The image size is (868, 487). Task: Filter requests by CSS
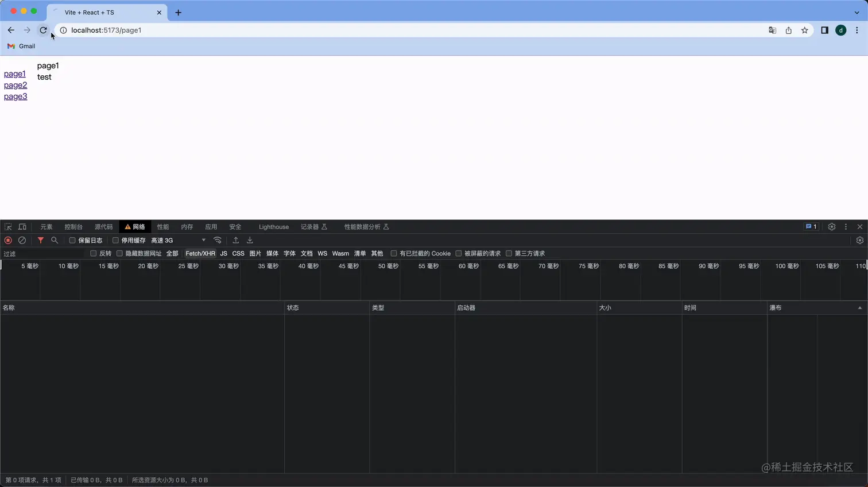click(x=238, y=253)
